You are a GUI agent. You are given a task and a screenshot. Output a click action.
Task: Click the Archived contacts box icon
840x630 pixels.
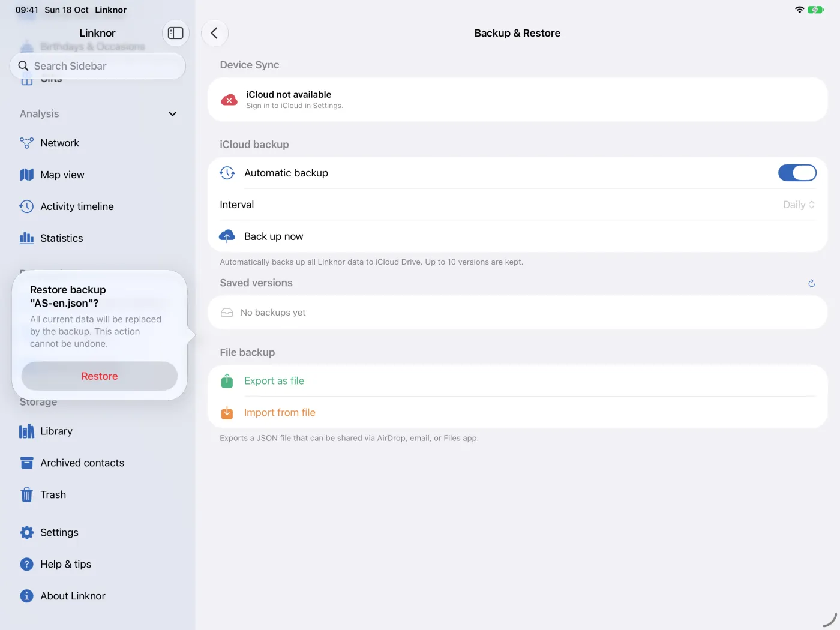(26, 463)
